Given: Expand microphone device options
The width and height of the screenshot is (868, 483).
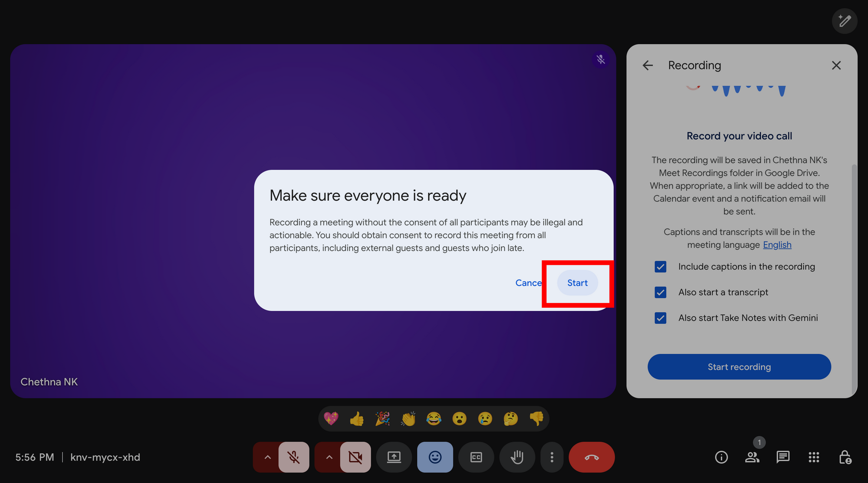Looking at the screenshot, I should 268,457.
